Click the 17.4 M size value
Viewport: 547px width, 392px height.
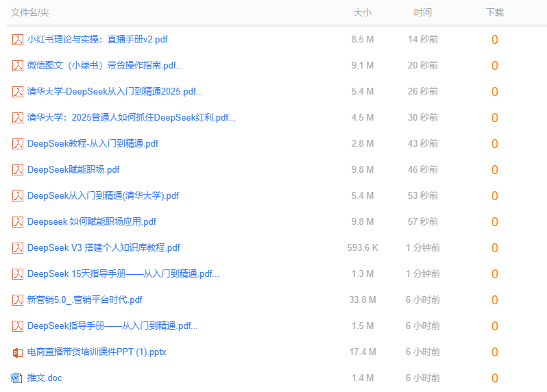pos(363,352)
